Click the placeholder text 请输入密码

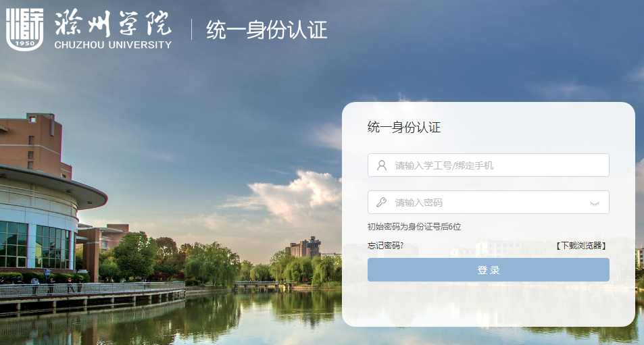tap(418, 203)
